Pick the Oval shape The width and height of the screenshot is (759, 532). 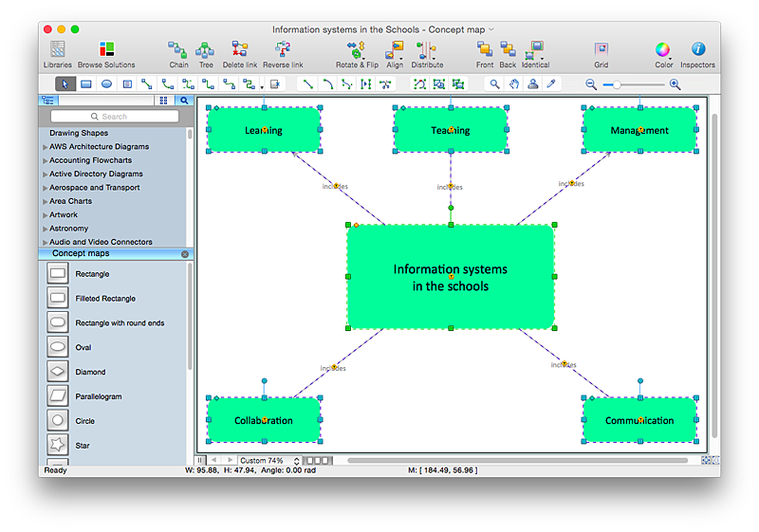pyautogui.click(x=58, y=347)
